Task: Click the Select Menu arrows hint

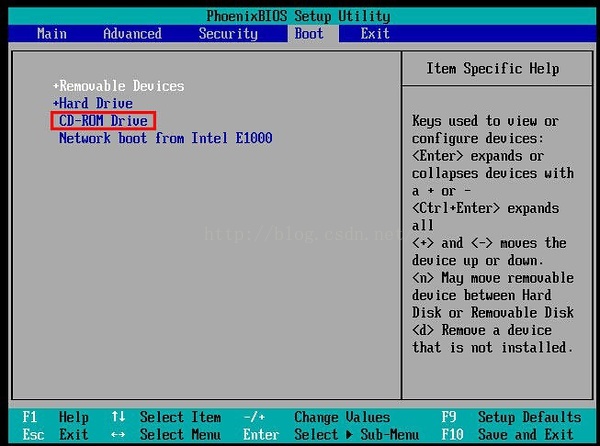Action: pyautogui.click(x=166, y=435)
